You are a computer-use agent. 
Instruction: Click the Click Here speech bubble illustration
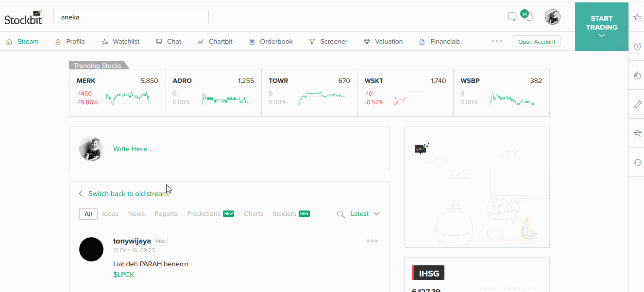tap(503, 210)
